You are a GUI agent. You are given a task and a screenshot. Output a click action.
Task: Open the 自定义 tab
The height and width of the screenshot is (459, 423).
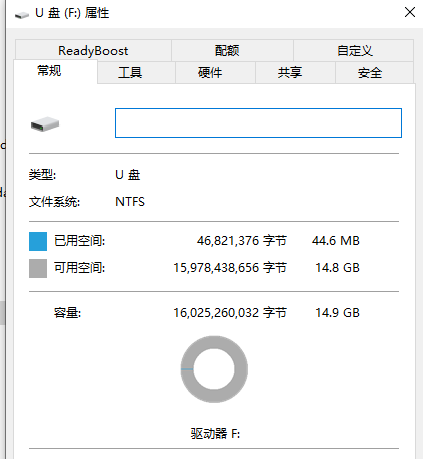354,51
